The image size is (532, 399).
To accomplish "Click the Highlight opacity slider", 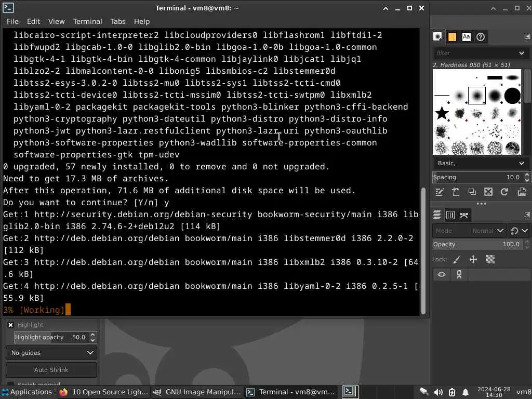I will point(51,337).
